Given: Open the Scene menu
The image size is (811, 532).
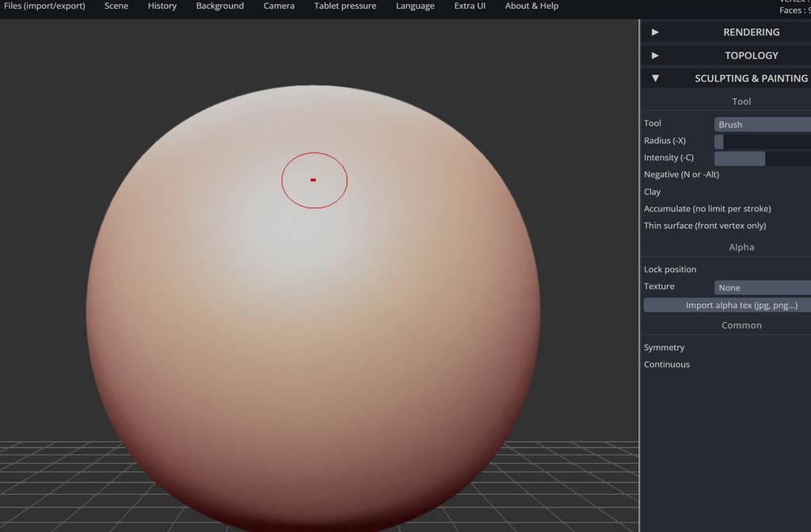Looking at the screenshot, I should (116, 6).
